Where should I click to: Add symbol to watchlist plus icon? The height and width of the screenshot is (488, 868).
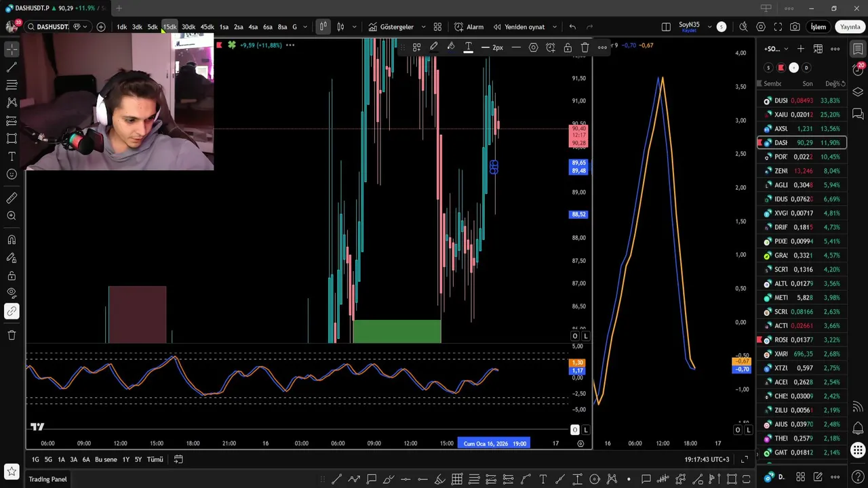coord(801,49)
